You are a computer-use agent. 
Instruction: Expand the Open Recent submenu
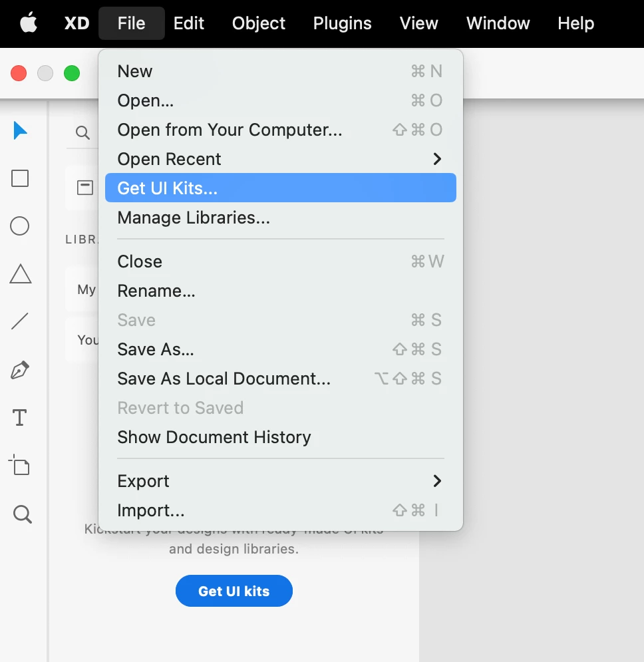(280, 159)
